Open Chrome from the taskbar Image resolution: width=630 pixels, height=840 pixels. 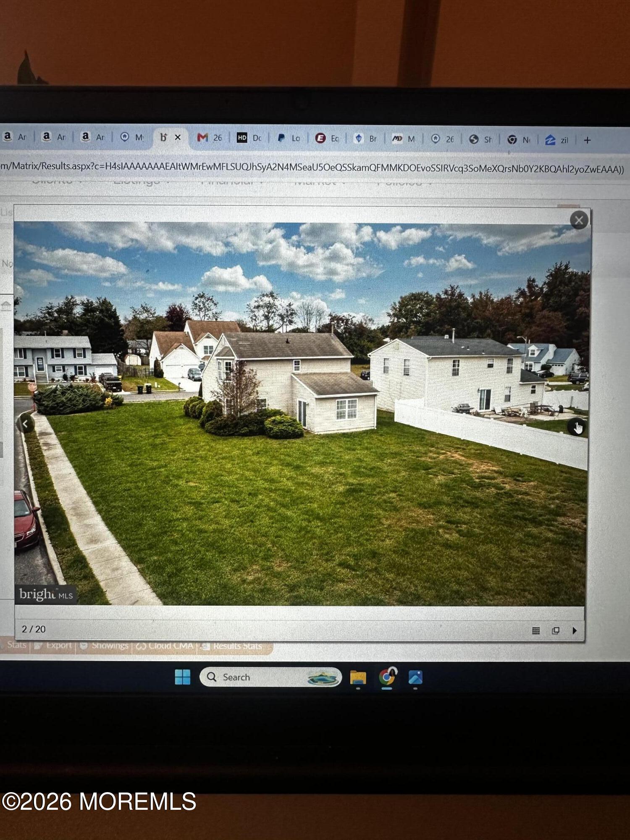pyautogui.click(x=387, y=677)
